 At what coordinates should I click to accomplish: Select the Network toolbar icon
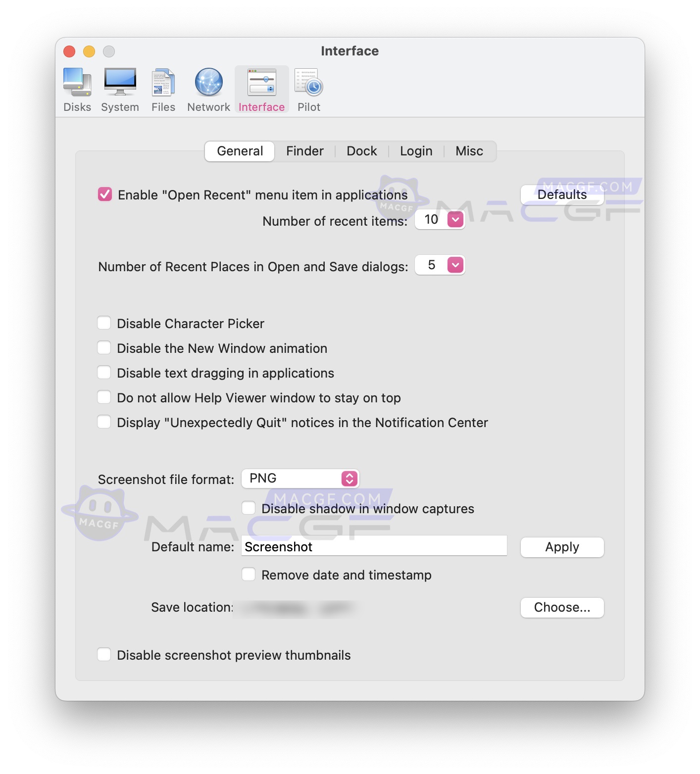[207, 89]
